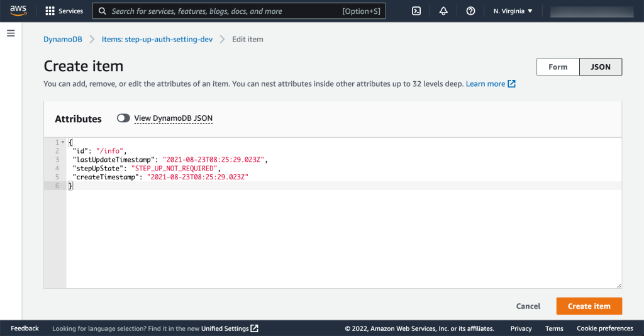The height and width of the screenshot is (336, 644).
Task: Click the search magnifier icon
Action: point(103,11)
